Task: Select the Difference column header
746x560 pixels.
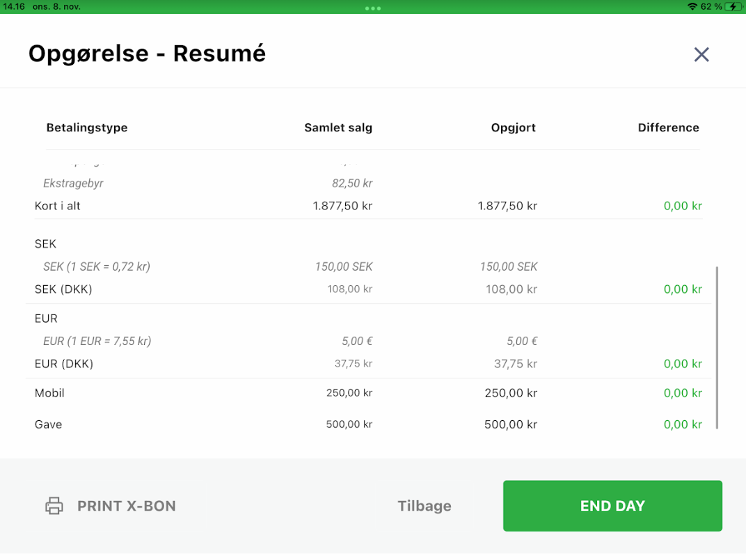Action: click(x=669, y=127)
